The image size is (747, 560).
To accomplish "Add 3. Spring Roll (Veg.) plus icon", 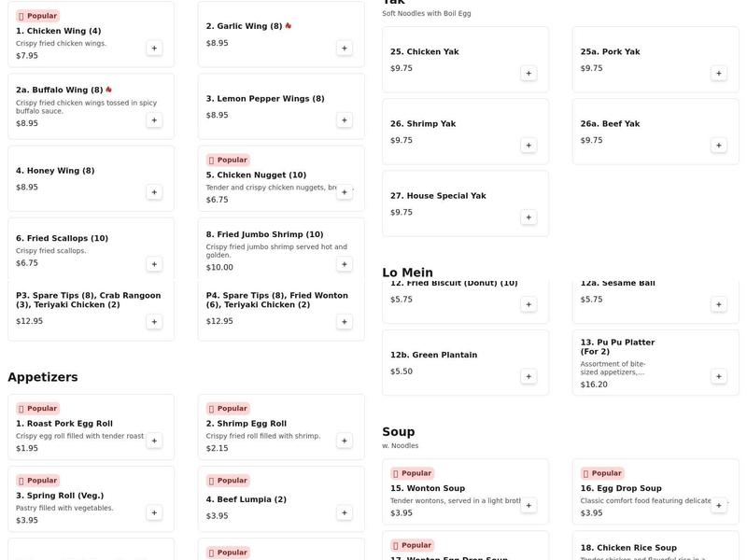I will pos(154,512).
